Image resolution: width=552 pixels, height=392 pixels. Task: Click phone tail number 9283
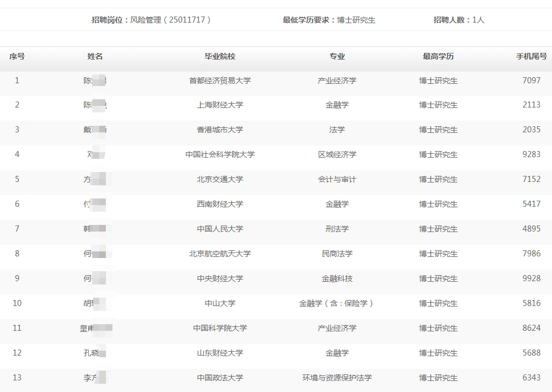pyautogui.click(x=531, y=154)
